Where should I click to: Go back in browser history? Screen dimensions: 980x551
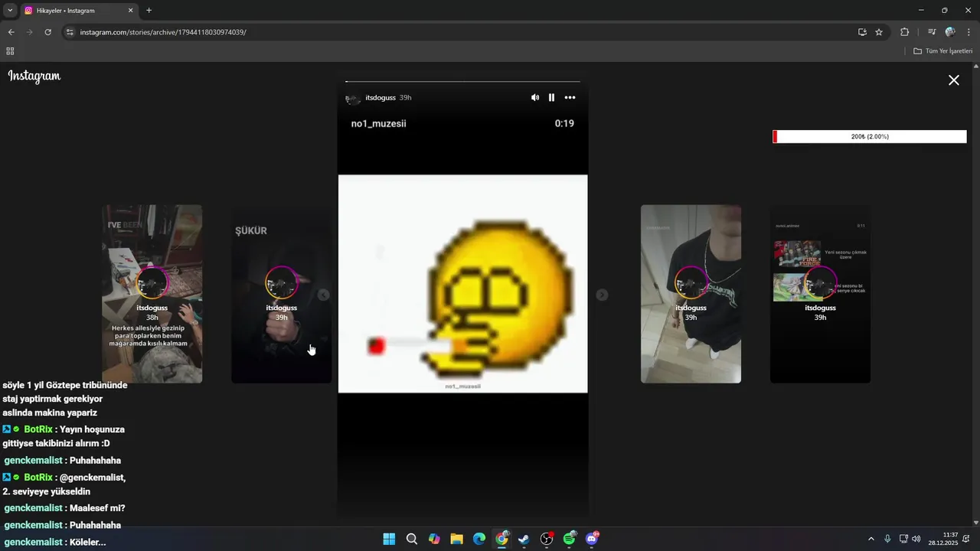11,32
